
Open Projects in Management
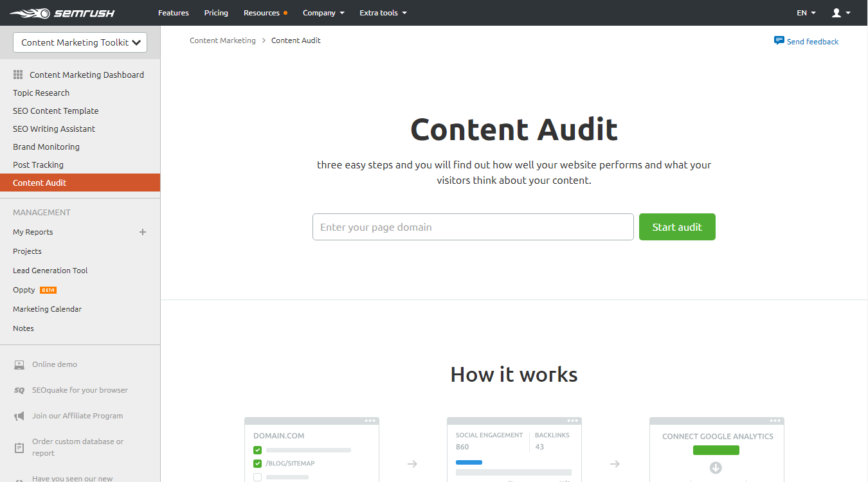pos(27,251)
